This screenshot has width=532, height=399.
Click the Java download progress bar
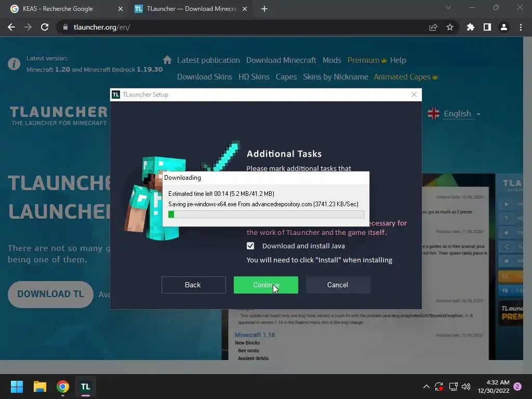[266, 214]
